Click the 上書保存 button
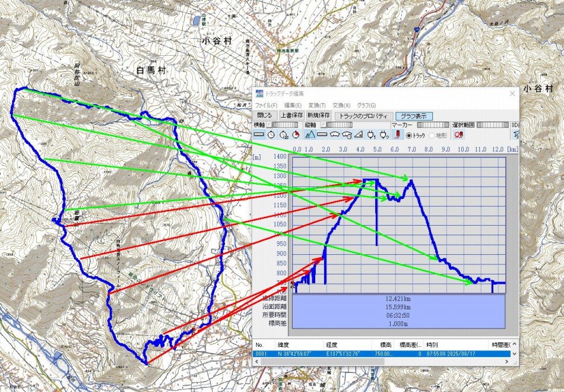 (x=291, y=116)
